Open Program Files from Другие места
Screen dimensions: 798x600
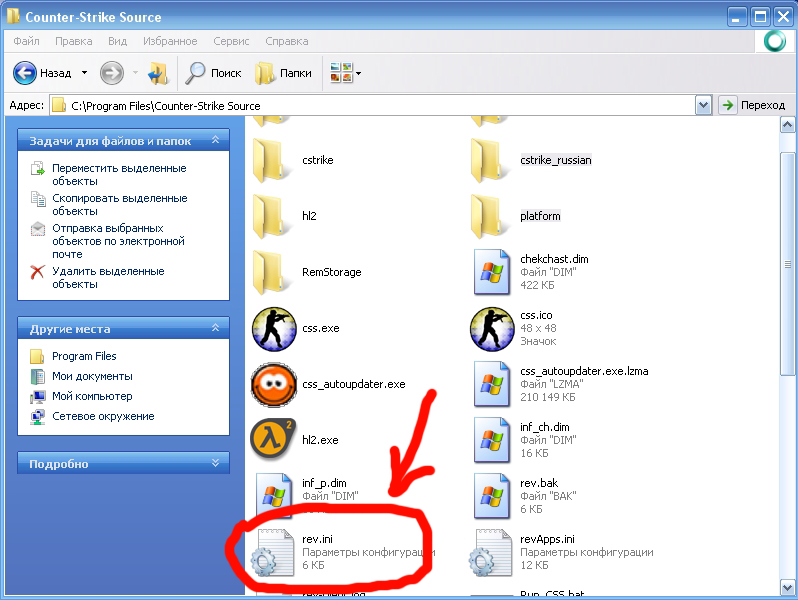pos(84,356)
